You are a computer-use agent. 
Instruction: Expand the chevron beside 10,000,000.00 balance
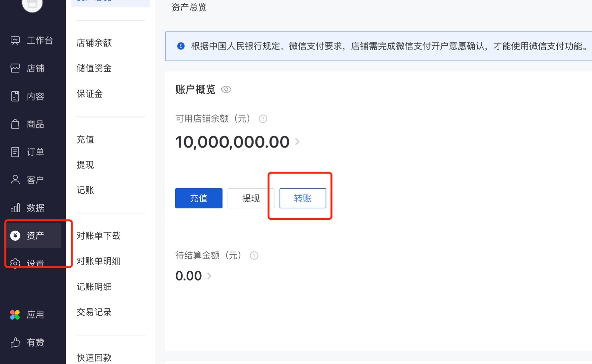[297, 142]
